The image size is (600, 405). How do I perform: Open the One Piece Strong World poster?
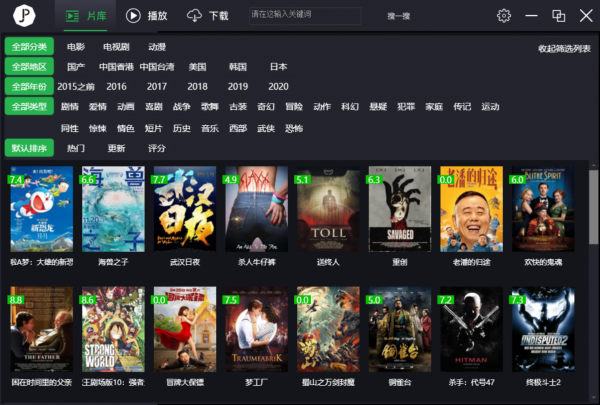click(x=113, y=329)
